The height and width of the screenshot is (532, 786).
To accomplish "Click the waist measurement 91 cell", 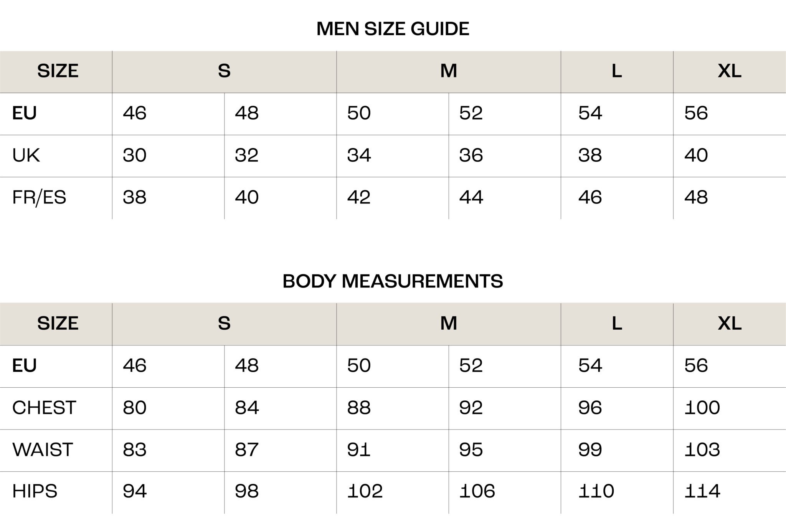I will pos(358,450).
